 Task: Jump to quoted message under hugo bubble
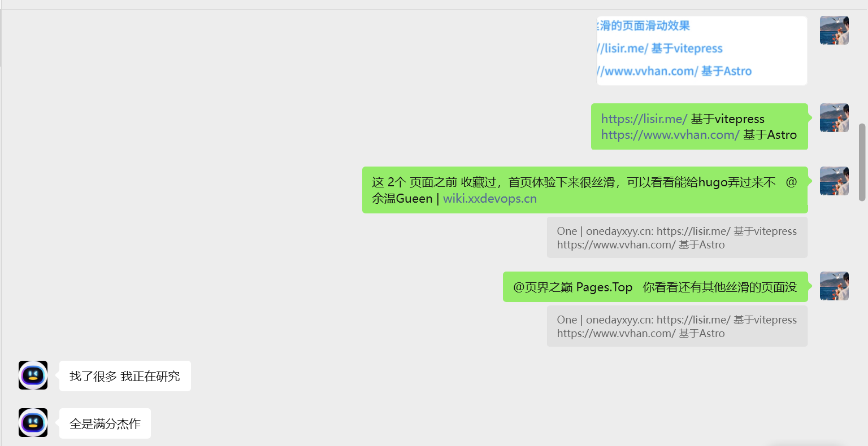(676, 238)
